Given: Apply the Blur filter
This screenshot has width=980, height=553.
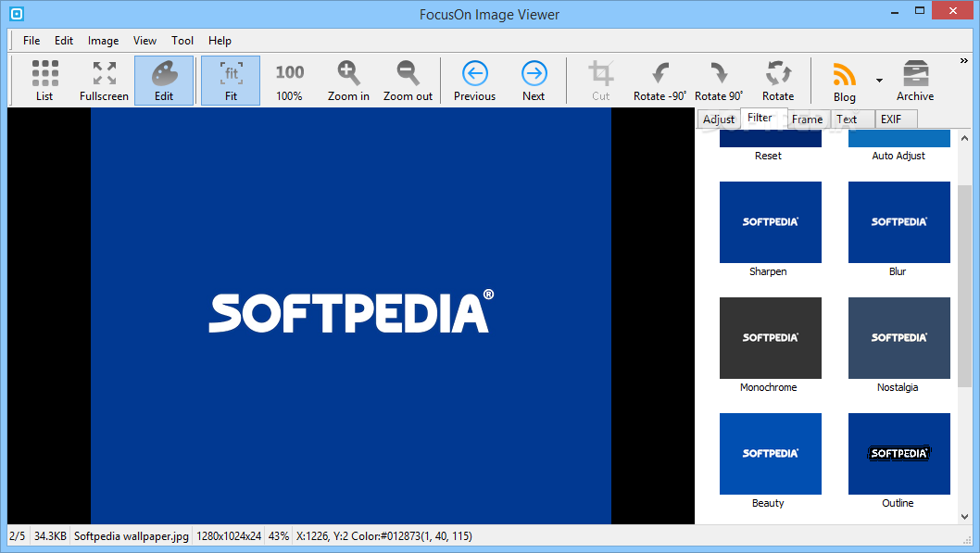Looking at the screenshot, I should (x=898, y=221).
